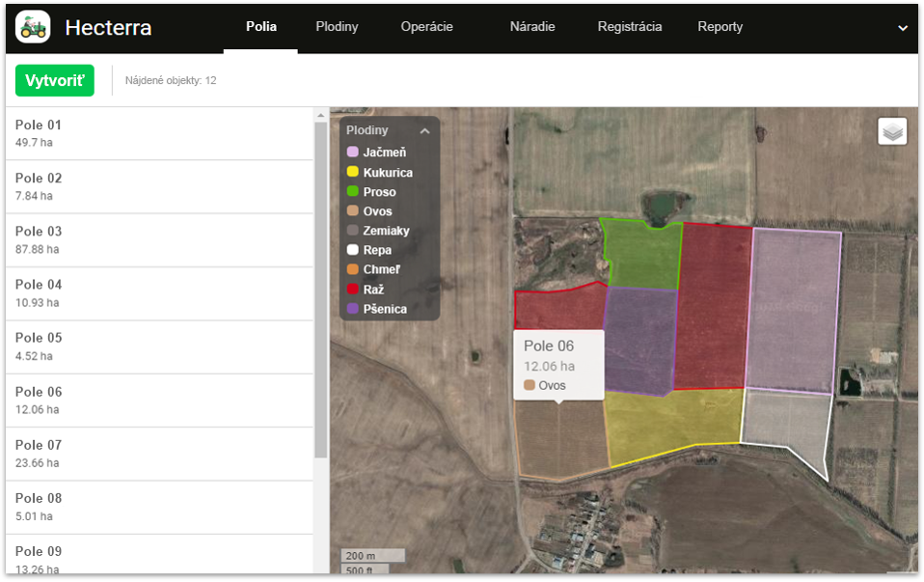This screenshot has width=924, height=582.
Task: Click the green Proso legend swatch
Action: click(x=353, y=191)
